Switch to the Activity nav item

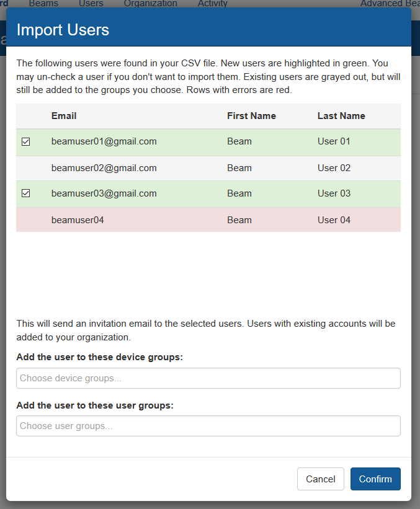[212, 4]
